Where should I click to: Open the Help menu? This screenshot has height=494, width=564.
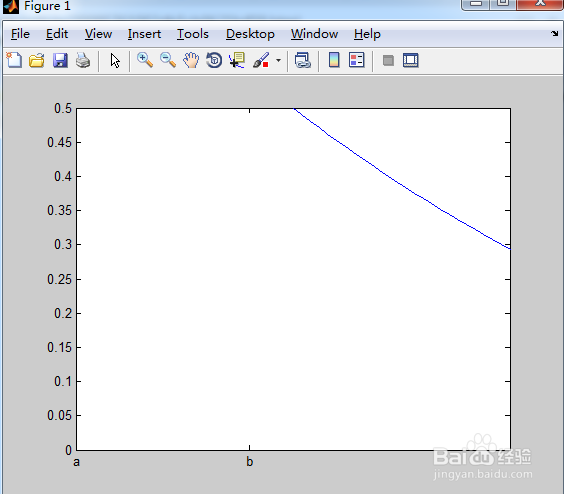click(x=367, y=34)
